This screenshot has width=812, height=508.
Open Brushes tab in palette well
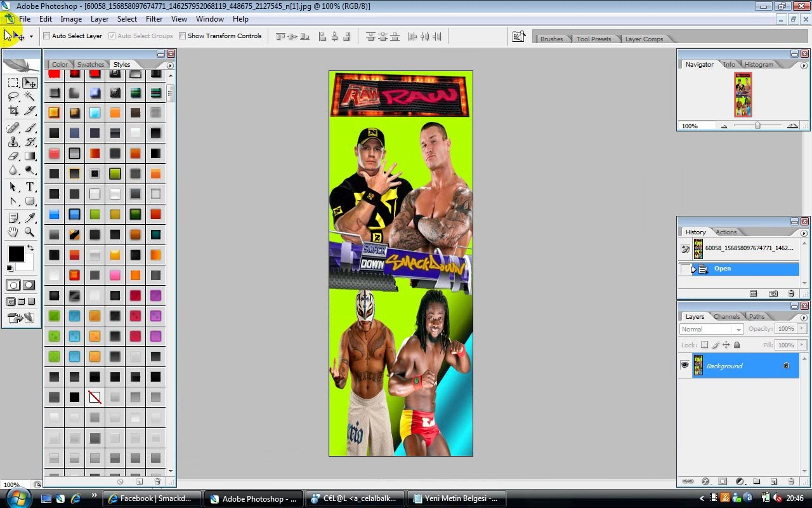pyautogui.click(x=551, y=39)
